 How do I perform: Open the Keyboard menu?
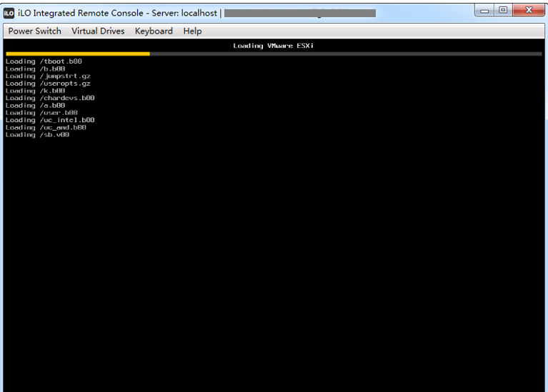click(154, 31)
